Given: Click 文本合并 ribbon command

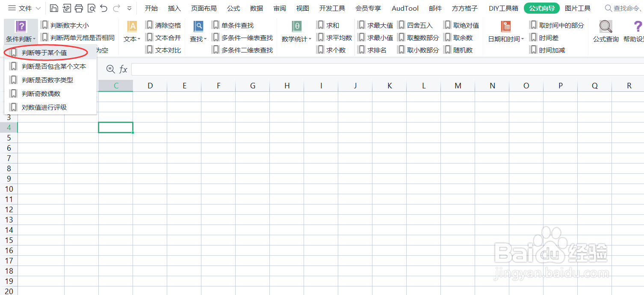Looking at the screenshot, I should 163,38.
